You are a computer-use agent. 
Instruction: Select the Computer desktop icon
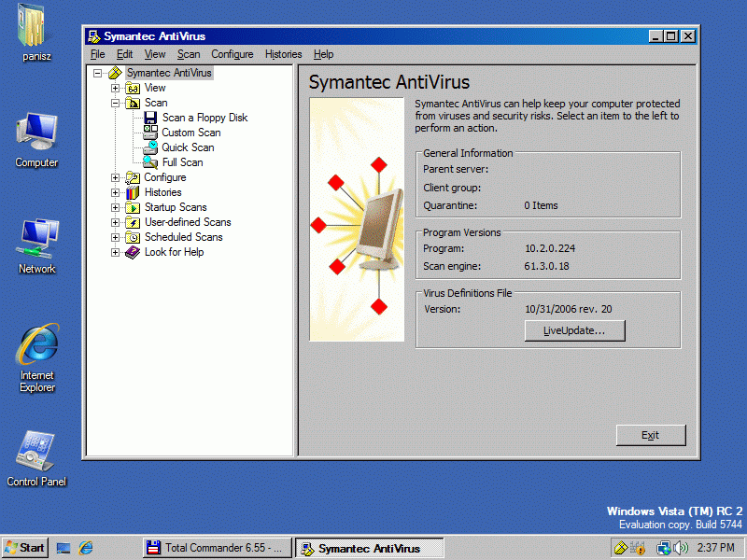(36, 141)
